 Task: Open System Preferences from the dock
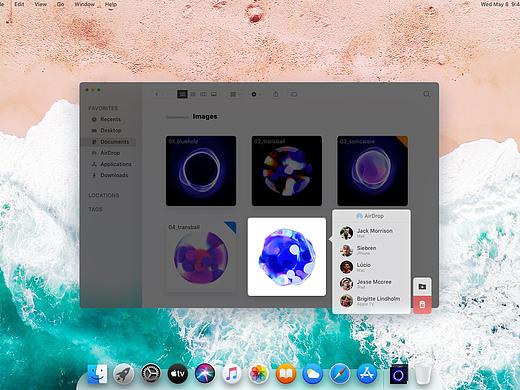pyautogui.click(x=151, y=374)
